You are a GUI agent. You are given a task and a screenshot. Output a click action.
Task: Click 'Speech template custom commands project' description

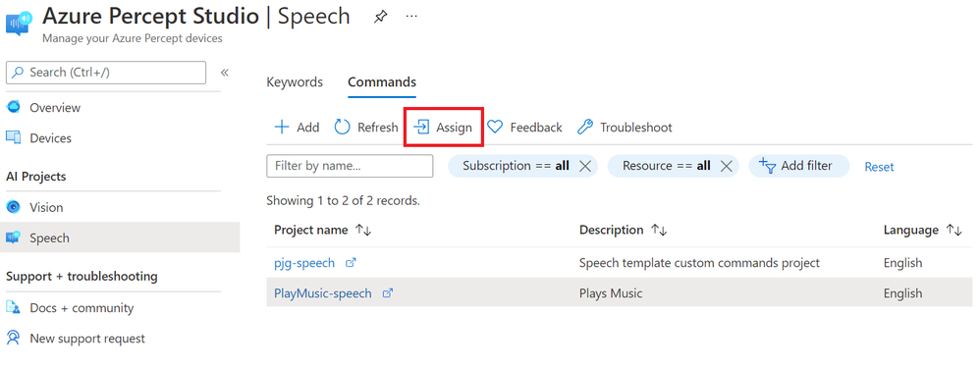click(699, 263)
